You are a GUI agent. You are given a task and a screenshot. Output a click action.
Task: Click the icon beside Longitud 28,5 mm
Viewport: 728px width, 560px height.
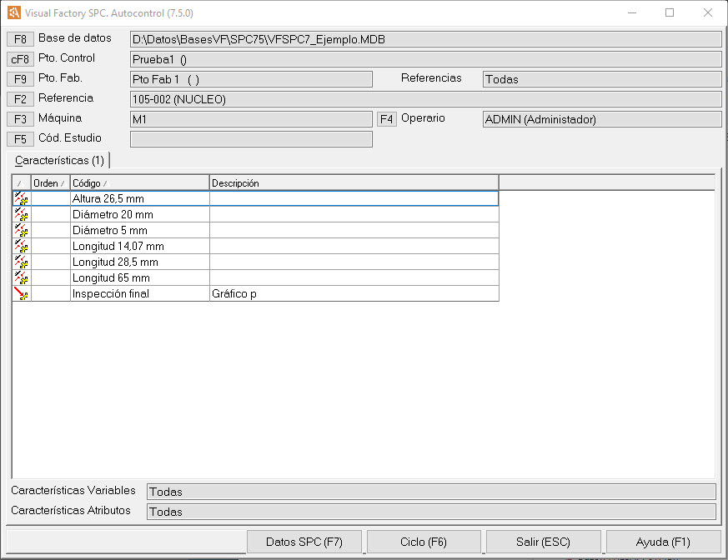[22, 262]
